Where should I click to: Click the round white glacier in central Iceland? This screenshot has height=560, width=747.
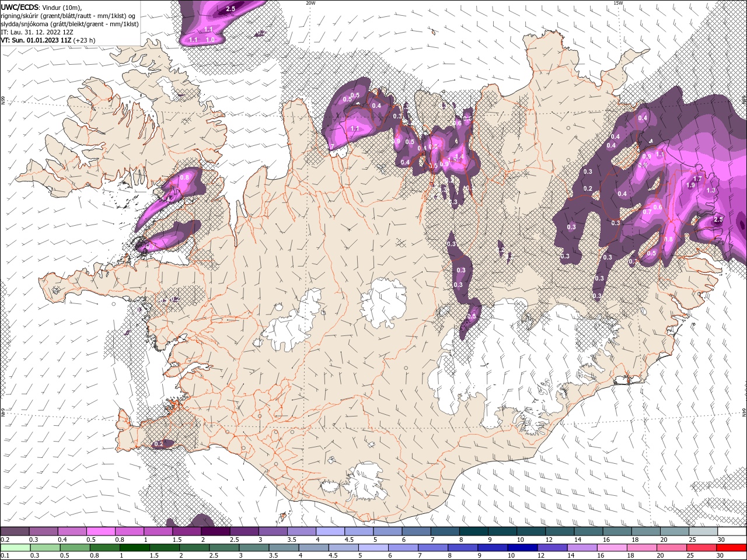[383, 302]
